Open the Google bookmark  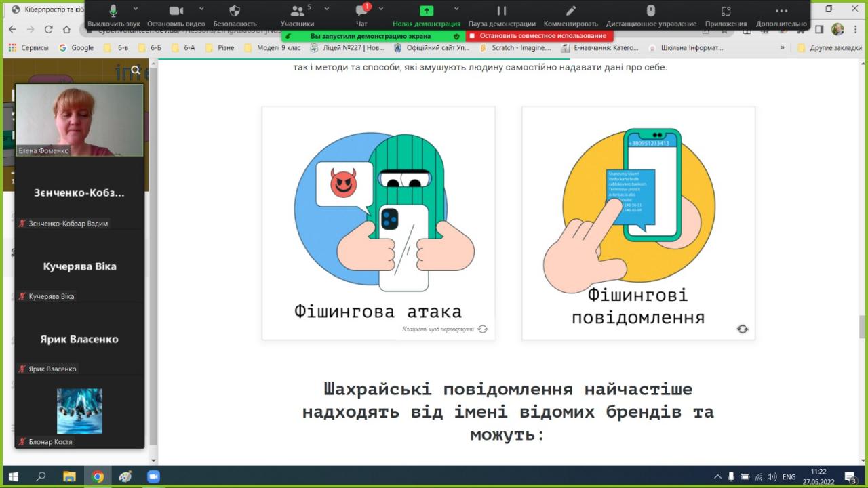(76, 48)
